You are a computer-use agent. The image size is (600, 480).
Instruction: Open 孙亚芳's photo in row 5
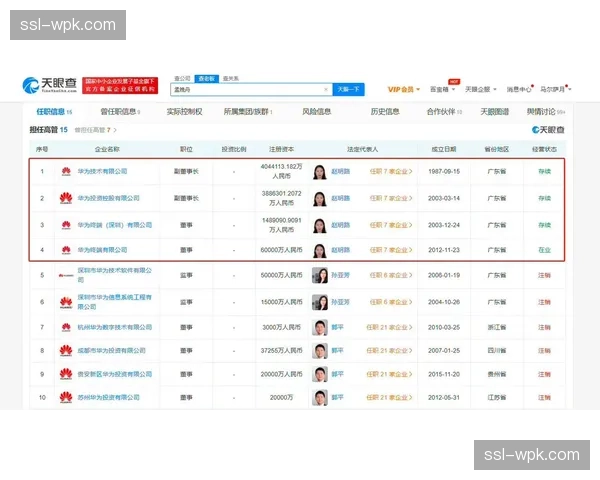coord(320,275)
